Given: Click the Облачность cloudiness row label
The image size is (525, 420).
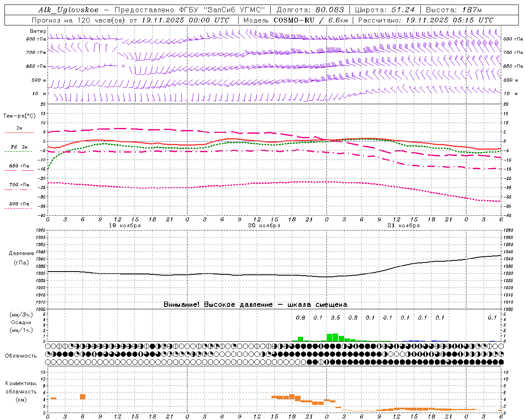Looking at the screenshot, I should tap(21, 356).
